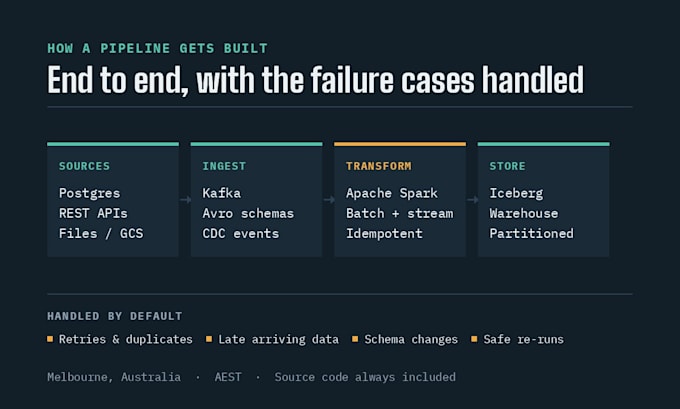Select the STORE card heading
680x409 pixels.
(x=507, y=166)
